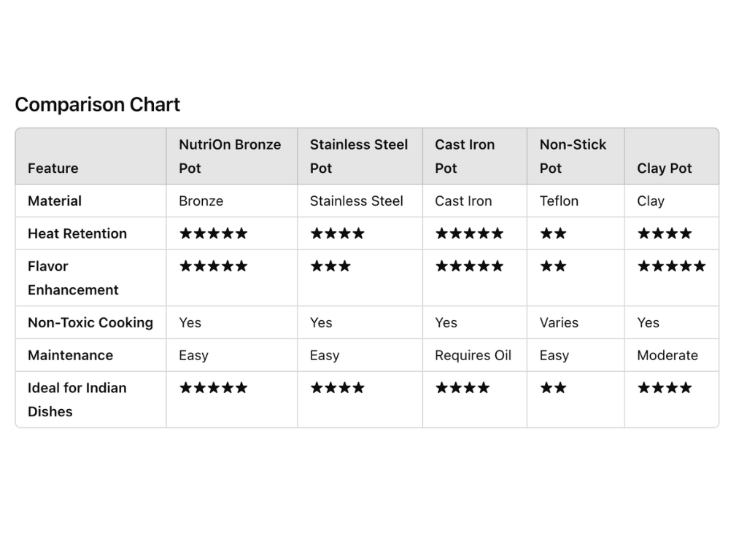The width and height of the screenshot is (747, 560).
Task: Click the Cast Iron Pot column header
Action: (465, 156)
